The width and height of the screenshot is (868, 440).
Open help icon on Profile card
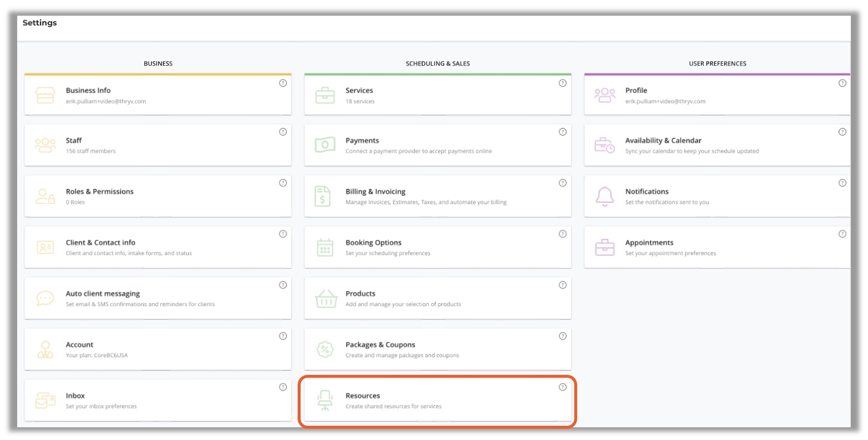click(x=842, y=83)
